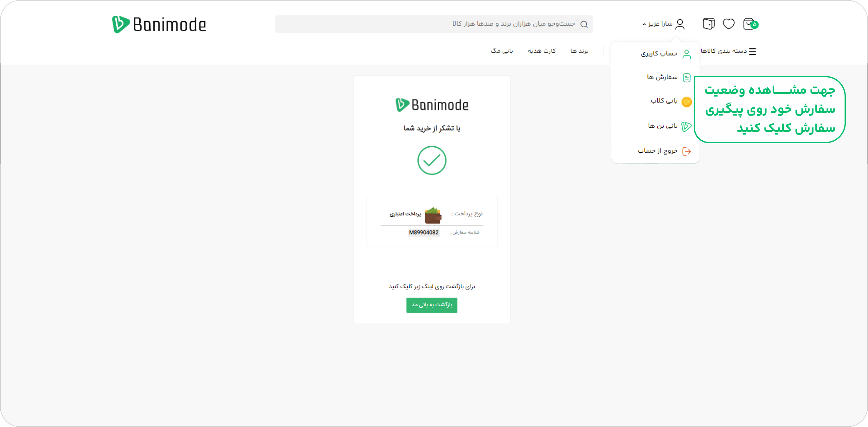Click the Banimode logo in header
The width and height of the screenshot is (868, 427).
(x=159, y=24)
